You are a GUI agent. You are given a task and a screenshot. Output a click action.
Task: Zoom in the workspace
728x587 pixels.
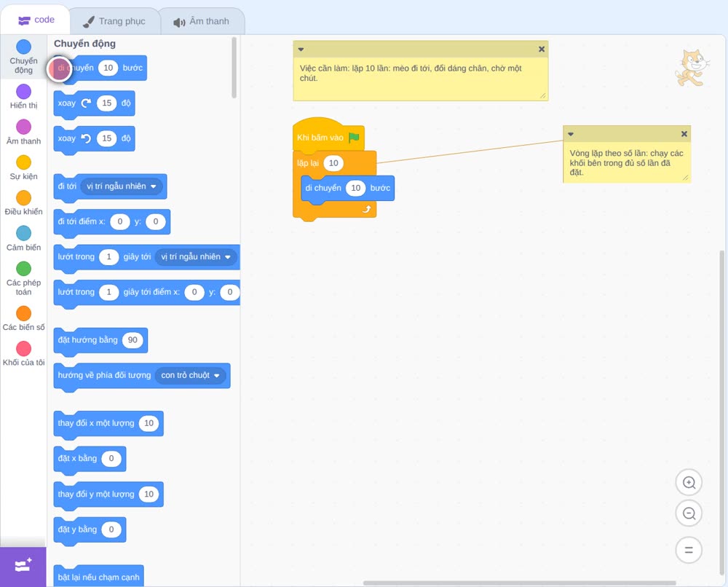(x=689, y=483)
